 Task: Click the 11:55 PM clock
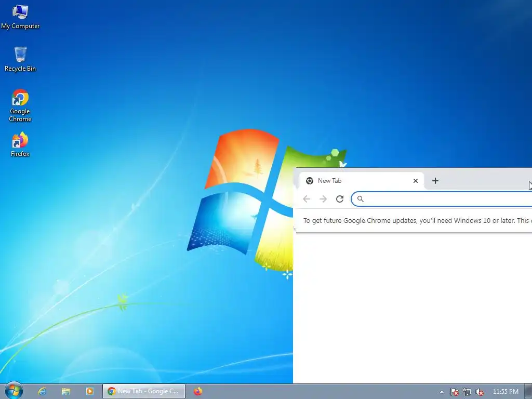click(x=506, y=392)
